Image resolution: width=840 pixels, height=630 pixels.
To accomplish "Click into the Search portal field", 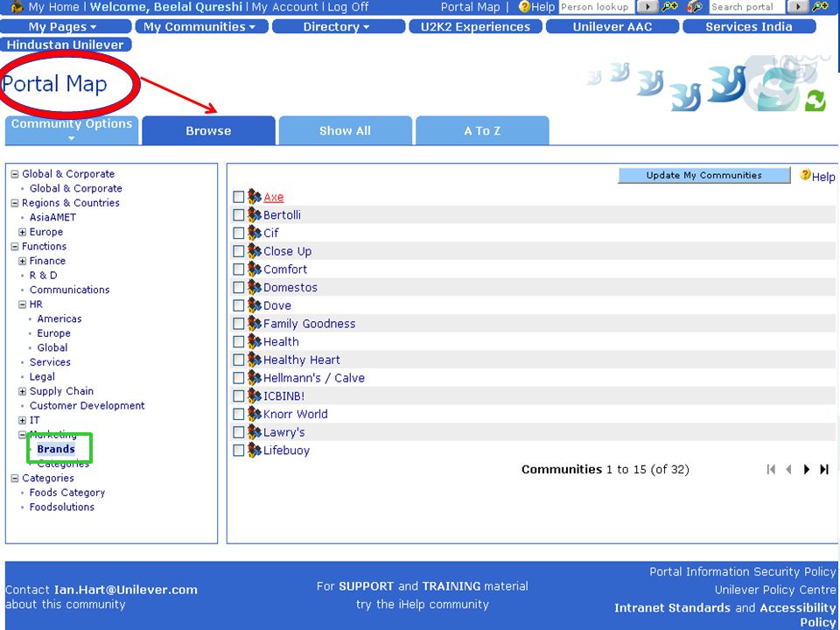I will (746, 7).
